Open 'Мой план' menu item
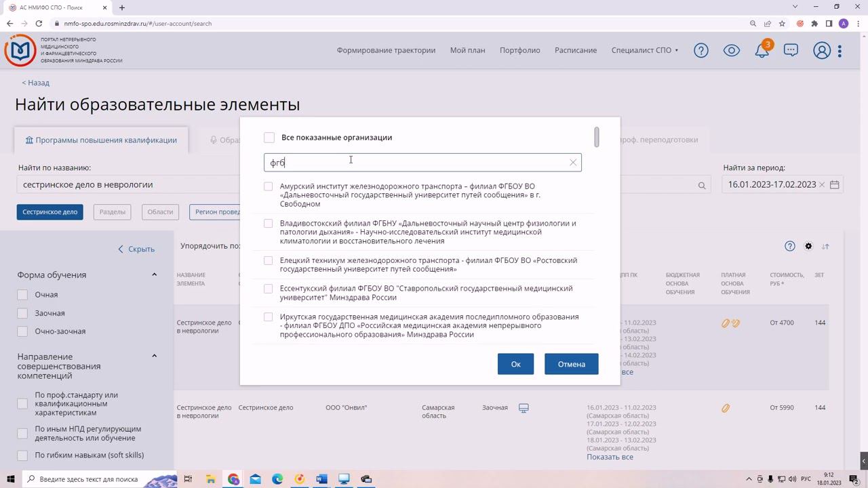The height and width of the screenshot is (488, 868). (467, 50)
